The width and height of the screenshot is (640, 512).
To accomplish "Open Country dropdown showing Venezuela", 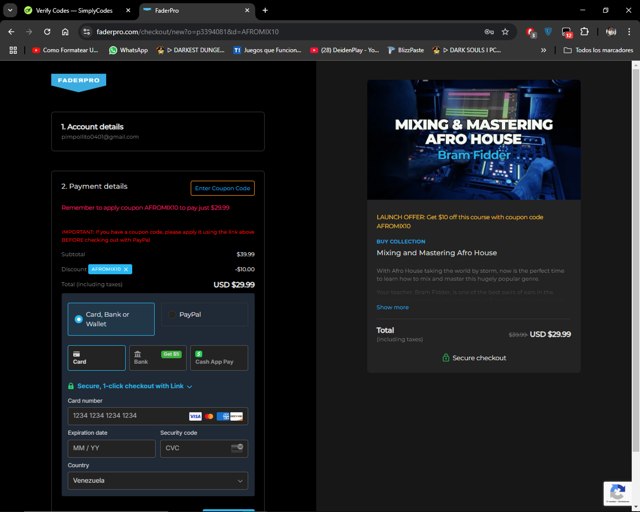I will 158,481.
